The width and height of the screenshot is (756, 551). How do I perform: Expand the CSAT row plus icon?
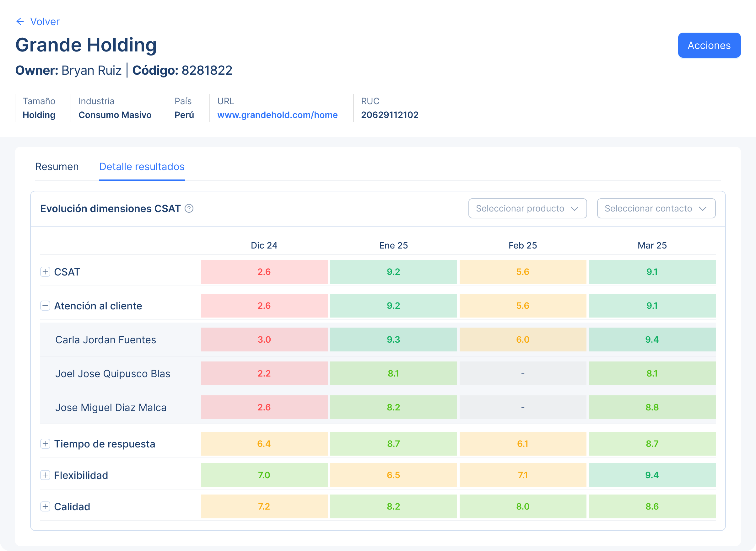[x=45, y=272]
